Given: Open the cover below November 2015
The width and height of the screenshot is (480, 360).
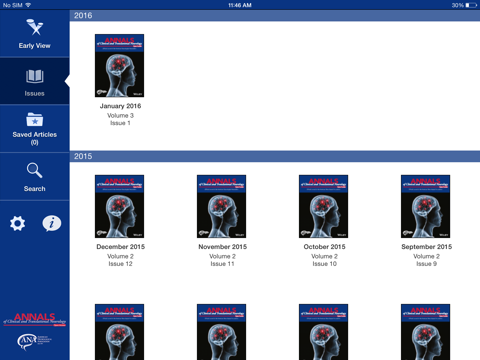Looking at the screenshot, I should coord(221,332).
